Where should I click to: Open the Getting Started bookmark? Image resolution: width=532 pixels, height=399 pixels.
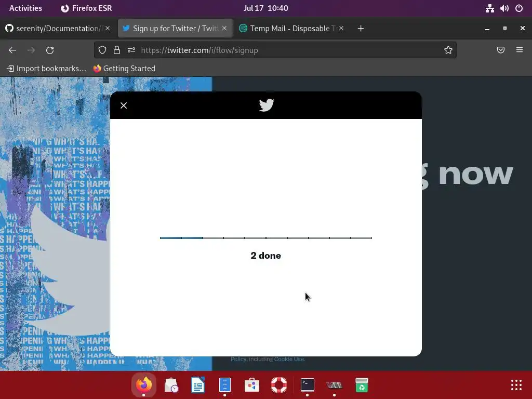pyautogui.click(x=124, y=69)
